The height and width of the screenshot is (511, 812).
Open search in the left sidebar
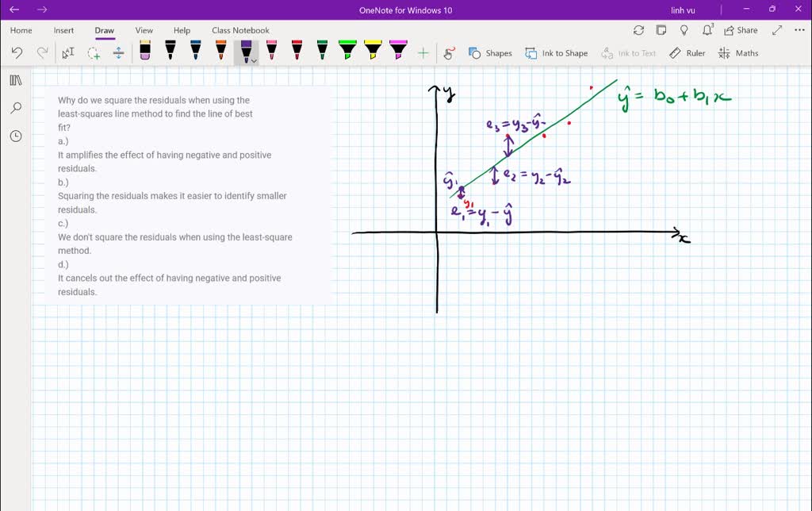point(16,107)
